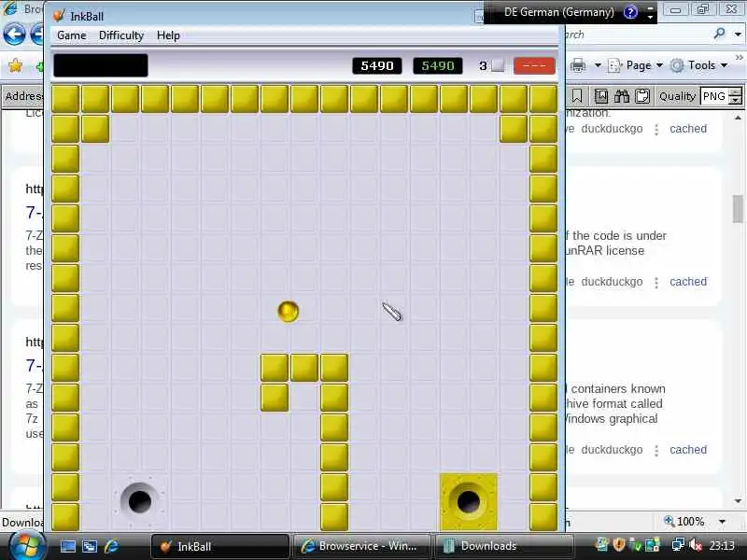This screenshot has height=560, width=747.
Task: Click the black ball queue box
Action: pos(101,65)
